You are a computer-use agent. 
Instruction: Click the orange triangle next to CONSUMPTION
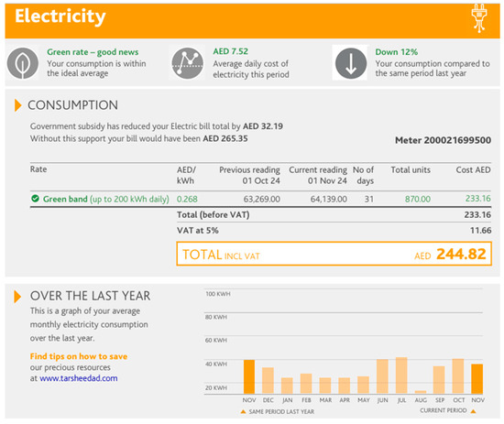pos(17,105)
